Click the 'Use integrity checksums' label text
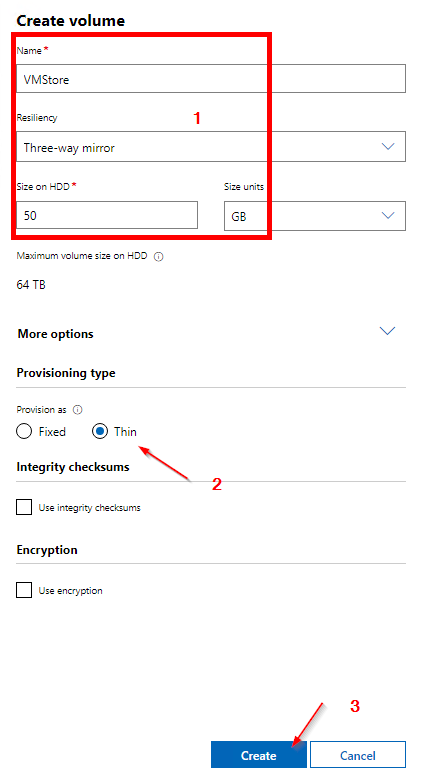The height and width of the screenshot is (775, 421). tap(89, 508)
